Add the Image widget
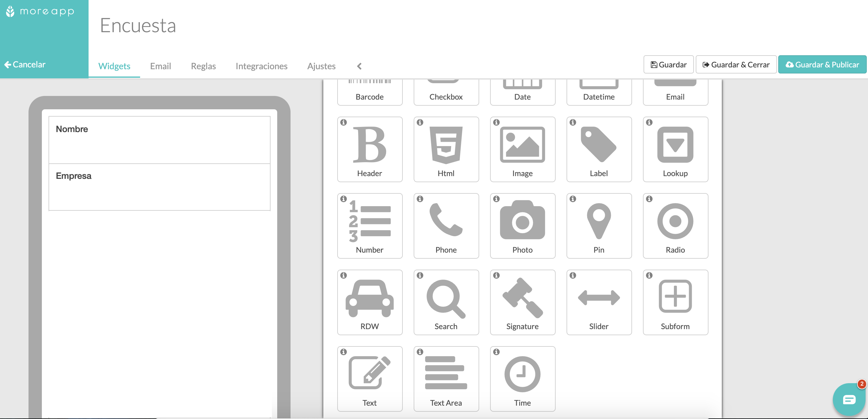 coord(523,149)
